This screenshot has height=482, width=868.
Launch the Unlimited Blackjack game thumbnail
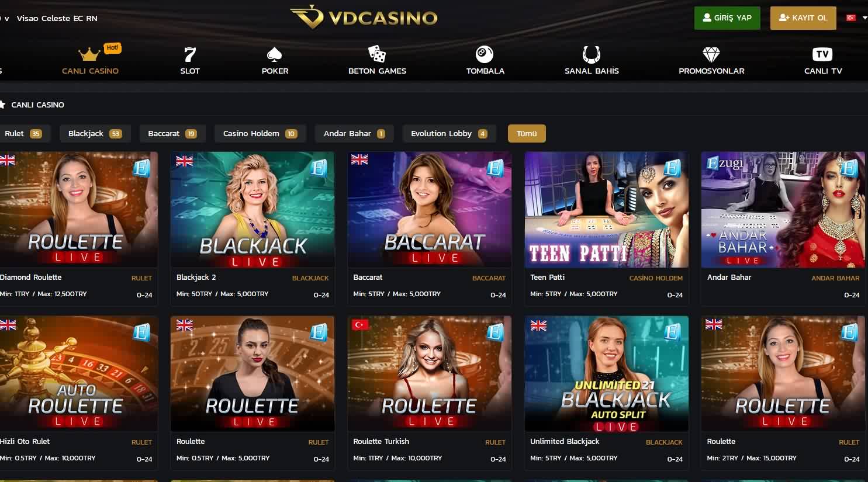(606, 374)
